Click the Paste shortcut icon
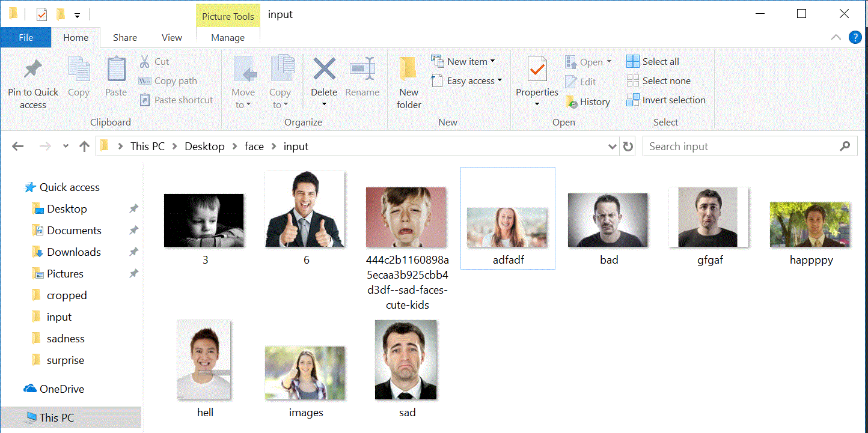 point(144,100)
